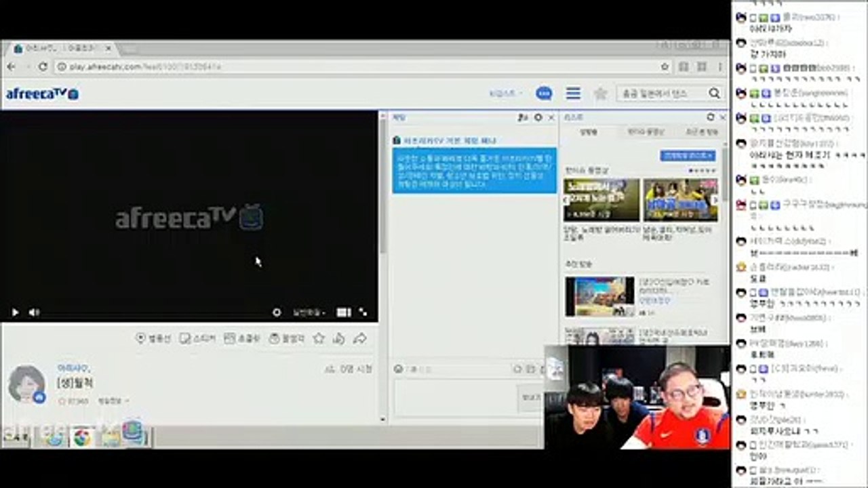
Task: Click the chocolate gift button under video
Action: point(242,338)
